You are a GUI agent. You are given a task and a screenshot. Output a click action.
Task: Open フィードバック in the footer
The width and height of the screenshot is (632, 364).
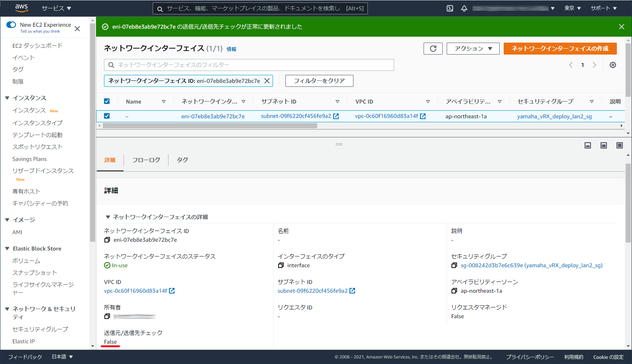[25, 357]
